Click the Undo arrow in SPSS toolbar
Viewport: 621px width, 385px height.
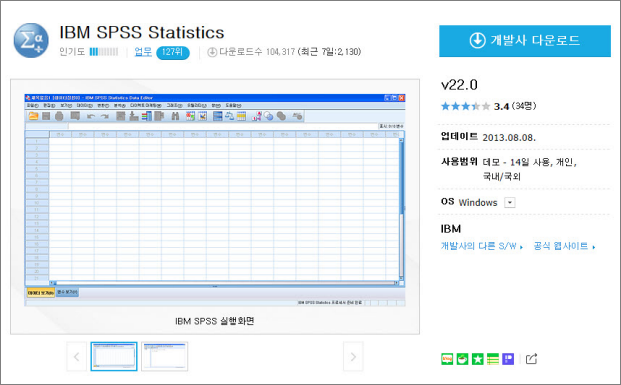tap(91, 116)
